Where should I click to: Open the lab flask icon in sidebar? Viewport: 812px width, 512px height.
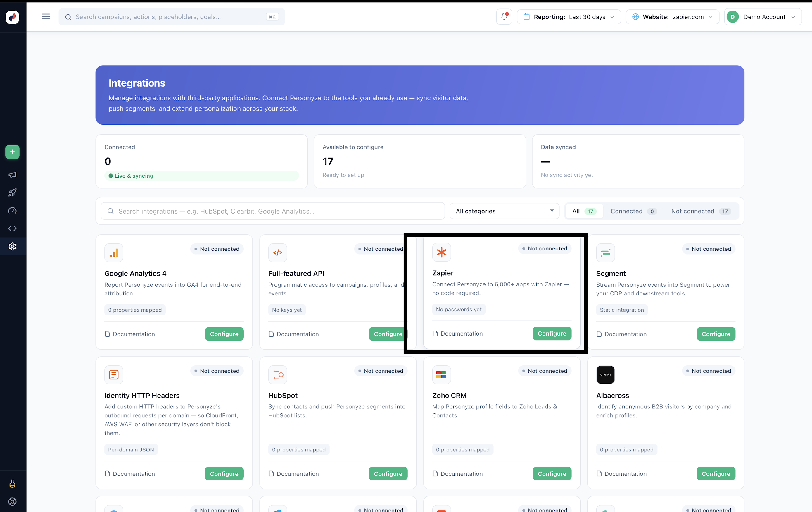pyautogui.click(x=13, y=484)
